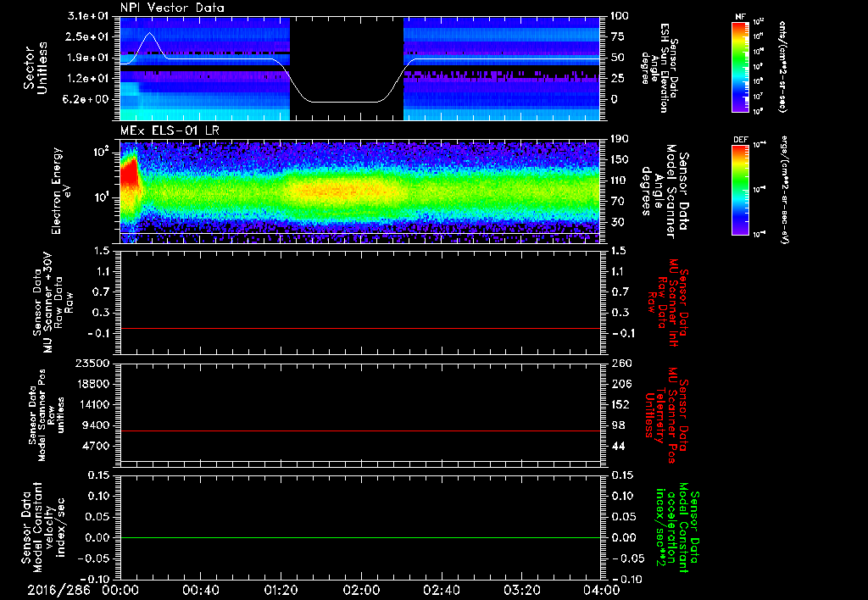Click the red line in the scanner position panel
The width and height of the screenshot is (868, 600).
pos(360,431)
